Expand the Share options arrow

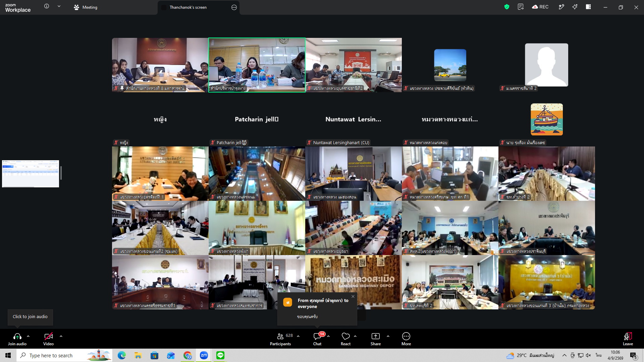coord(388,336)
